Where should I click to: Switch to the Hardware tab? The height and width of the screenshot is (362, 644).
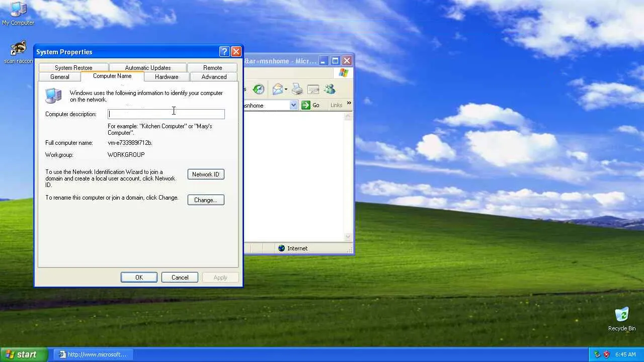click(x=167, y=77)
